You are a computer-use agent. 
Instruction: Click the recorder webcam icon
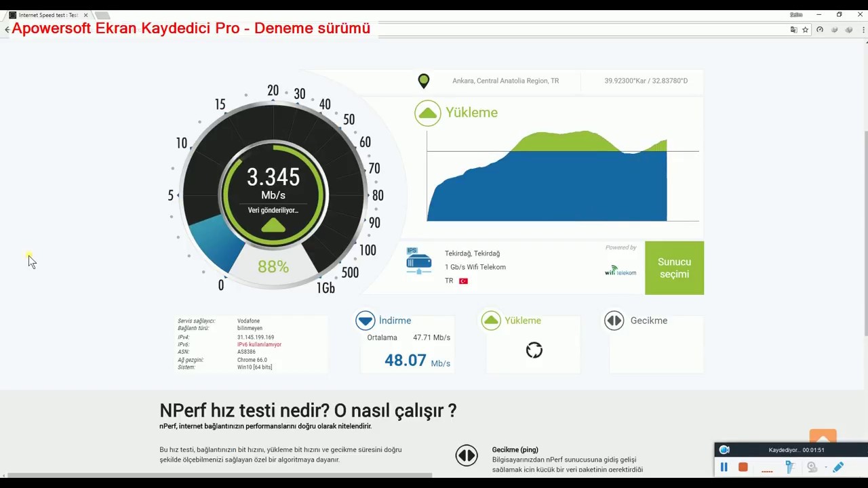[812, 467]
